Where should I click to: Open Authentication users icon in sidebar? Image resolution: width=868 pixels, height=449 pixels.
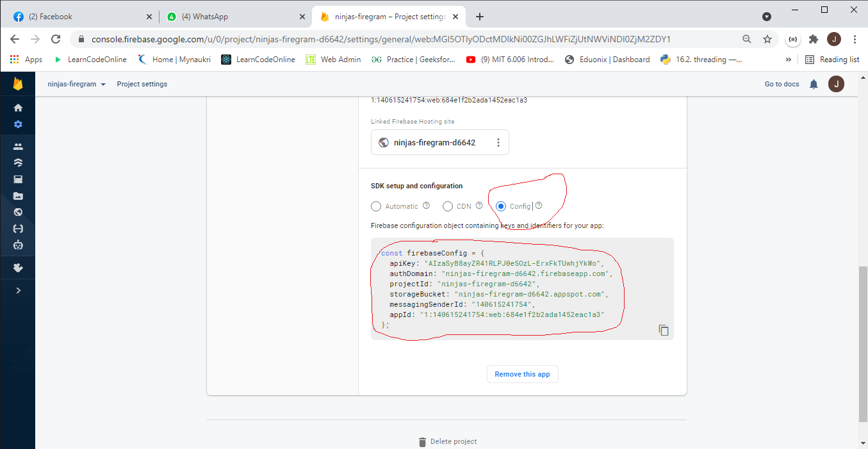18,146
